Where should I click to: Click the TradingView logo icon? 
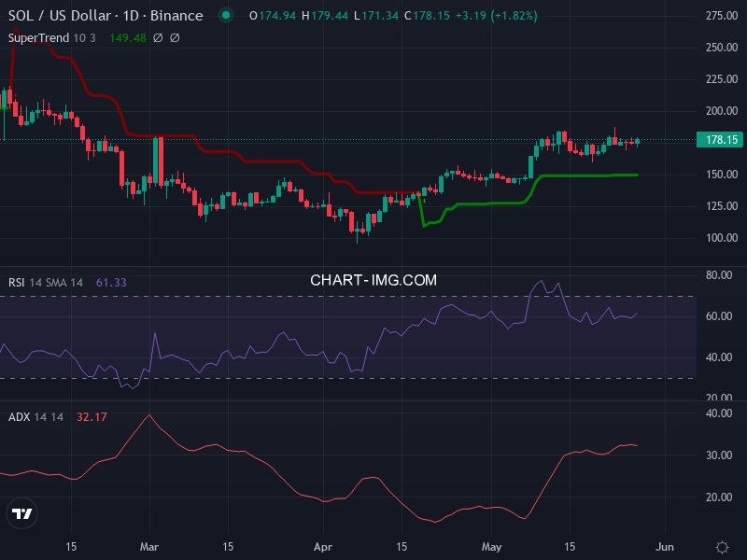pyautogui.click(x=21, y=513)
